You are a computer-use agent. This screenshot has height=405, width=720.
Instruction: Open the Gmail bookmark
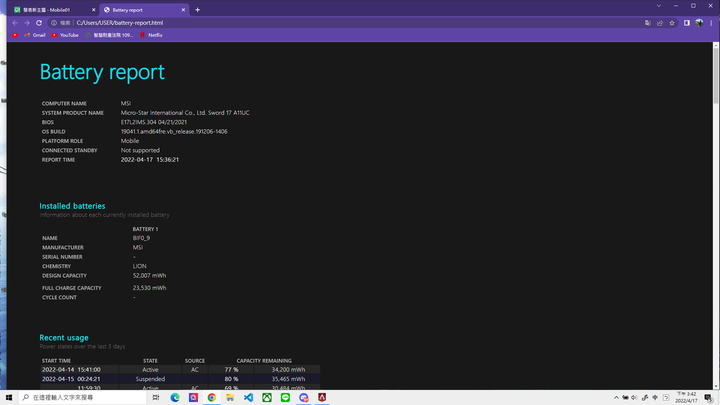click(x=35, y=35)
